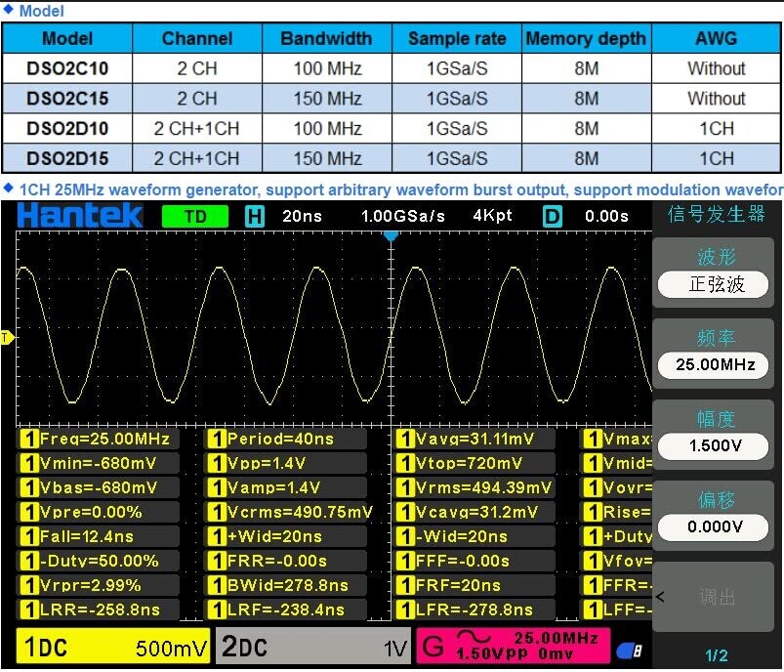Open the 1.500V amplitude setting
Viewport: 784px width, 672px height.
tap(716, 446)
